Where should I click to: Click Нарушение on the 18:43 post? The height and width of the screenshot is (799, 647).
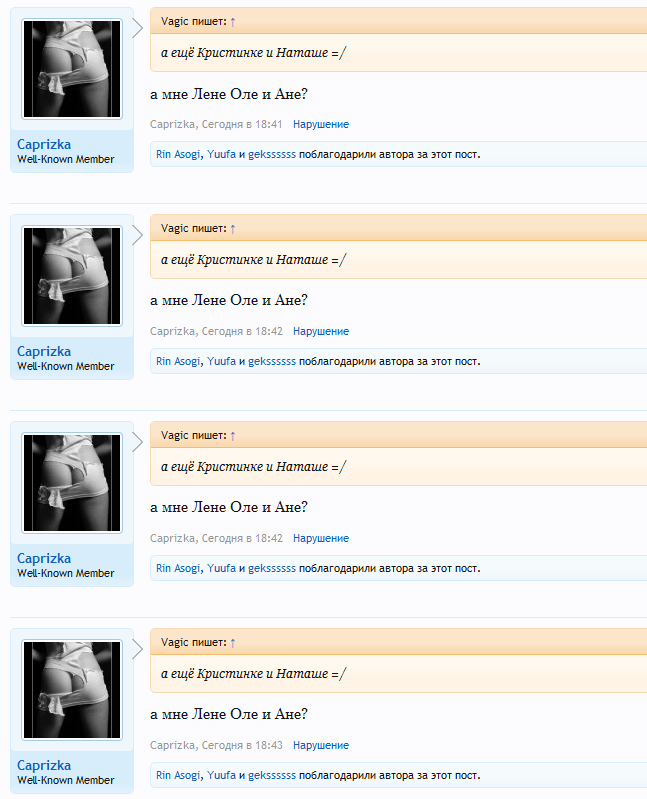point(321,745)
